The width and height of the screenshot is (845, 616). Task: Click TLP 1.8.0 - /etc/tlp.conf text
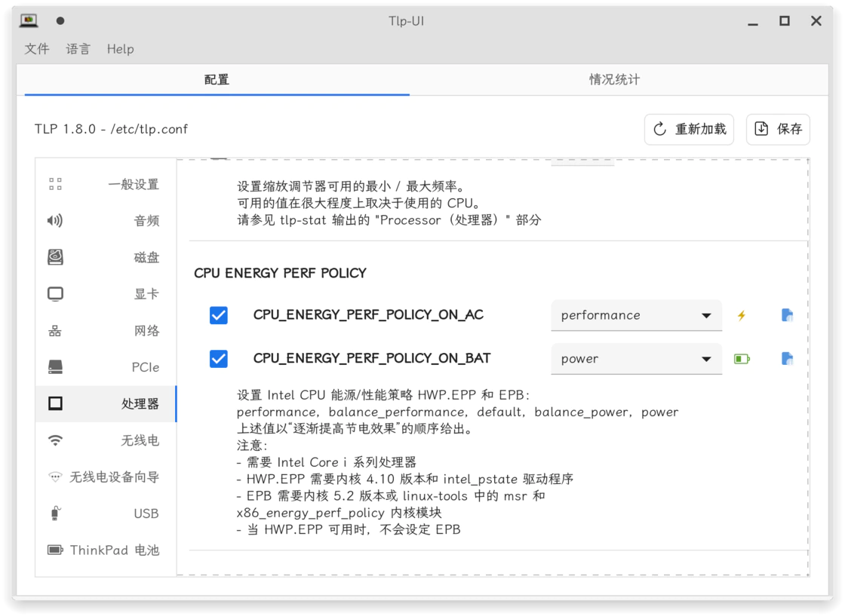[111, 129]
